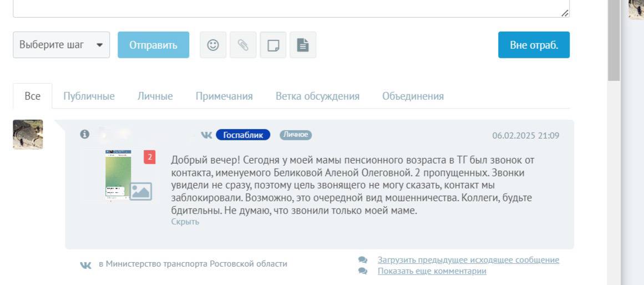Open the Примечания tab
644x285 pixels.
click(224, 96)
